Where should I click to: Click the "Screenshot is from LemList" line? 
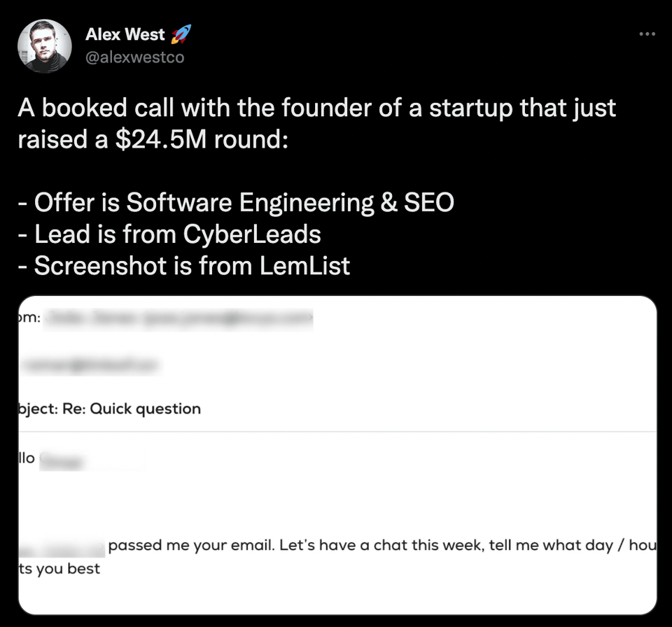pos(183,265)
